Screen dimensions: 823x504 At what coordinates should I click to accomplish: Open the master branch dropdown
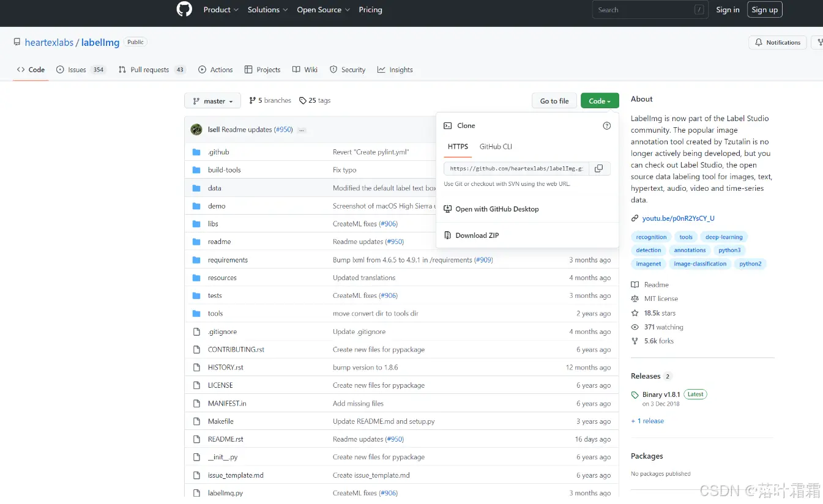tap(212, 101)
